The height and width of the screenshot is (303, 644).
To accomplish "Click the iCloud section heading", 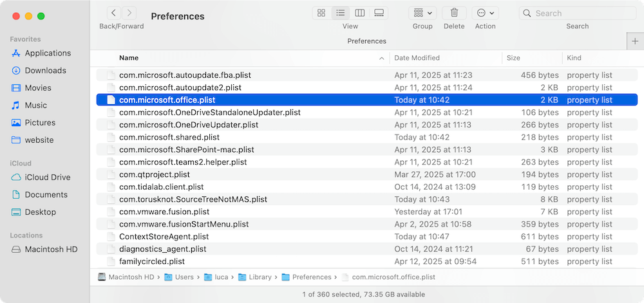I will click(x=21, y=163).
